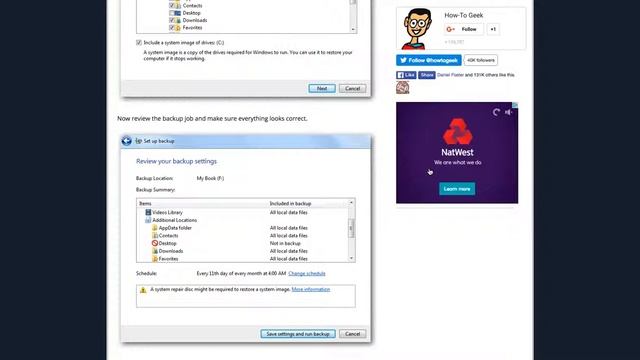
Task: Click the Facebook Share button
Action: click(x=427, y=75)
